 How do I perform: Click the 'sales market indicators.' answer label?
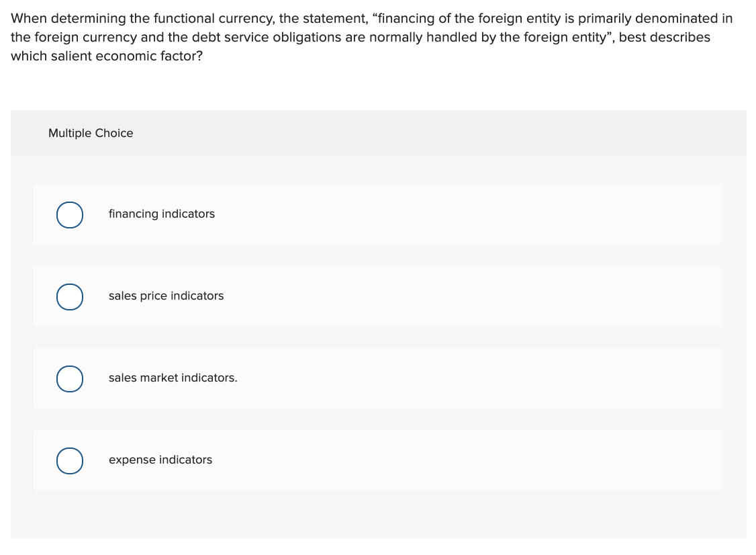173,378
